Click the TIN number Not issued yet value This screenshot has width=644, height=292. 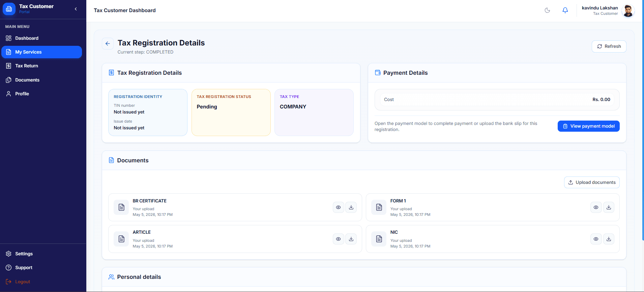[x=129, y=112]
